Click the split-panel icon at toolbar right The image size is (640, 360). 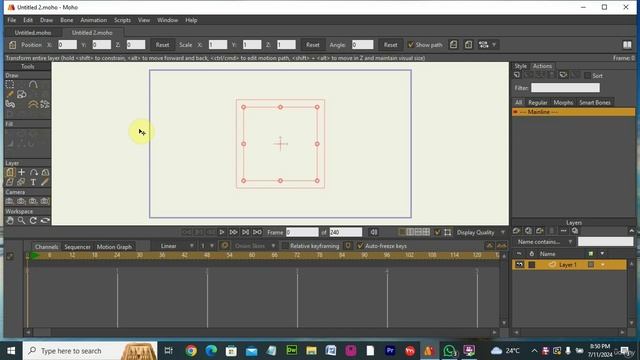pos(627,44)
